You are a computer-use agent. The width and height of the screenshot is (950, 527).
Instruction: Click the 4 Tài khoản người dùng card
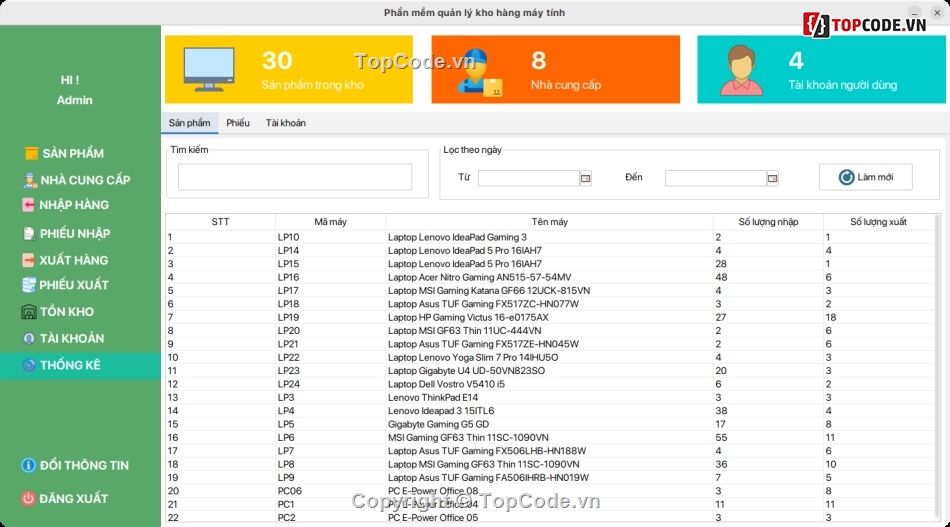point(822,69)
